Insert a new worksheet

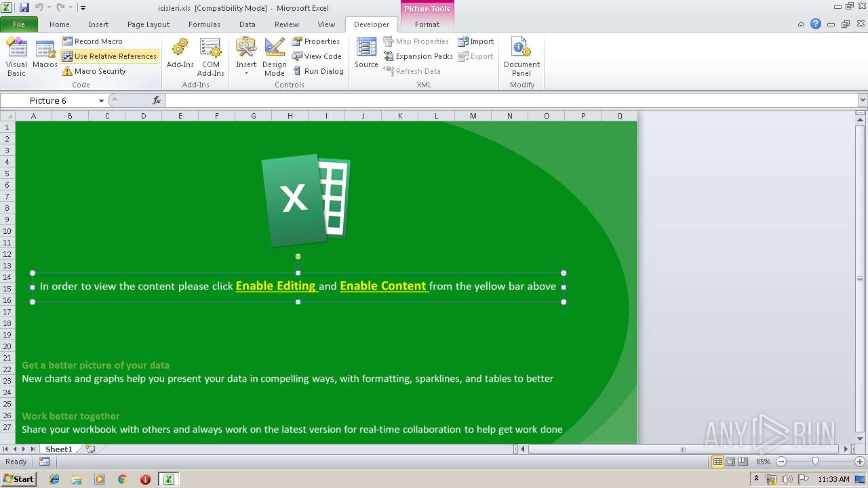pos(90,449)
